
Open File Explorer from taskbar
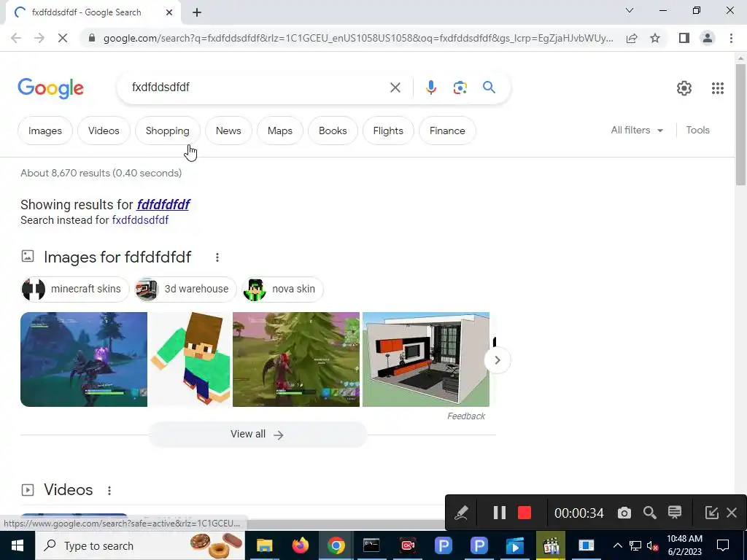point(264,545)
